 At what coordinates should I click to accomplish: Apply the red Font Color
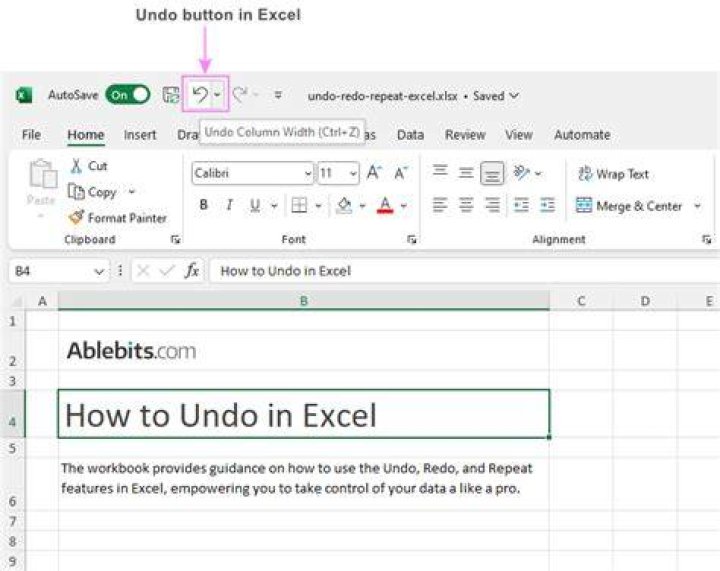[x=385, y=205]
